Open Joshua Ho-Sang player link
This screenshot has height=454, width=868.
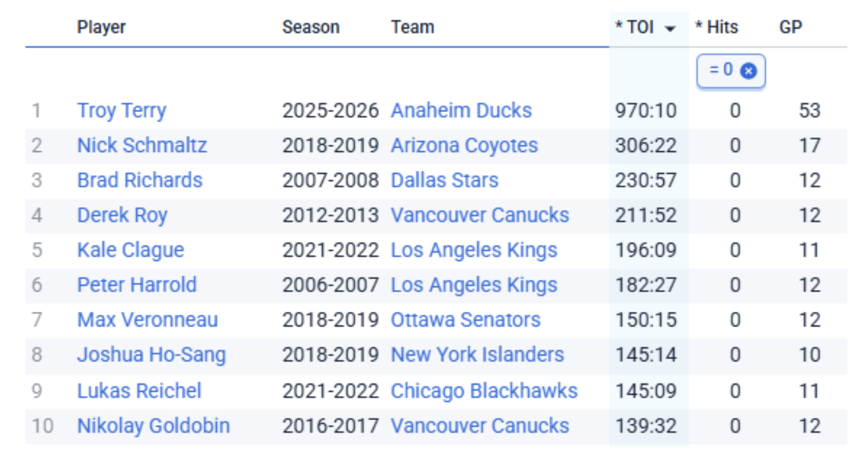coord(151,355)
